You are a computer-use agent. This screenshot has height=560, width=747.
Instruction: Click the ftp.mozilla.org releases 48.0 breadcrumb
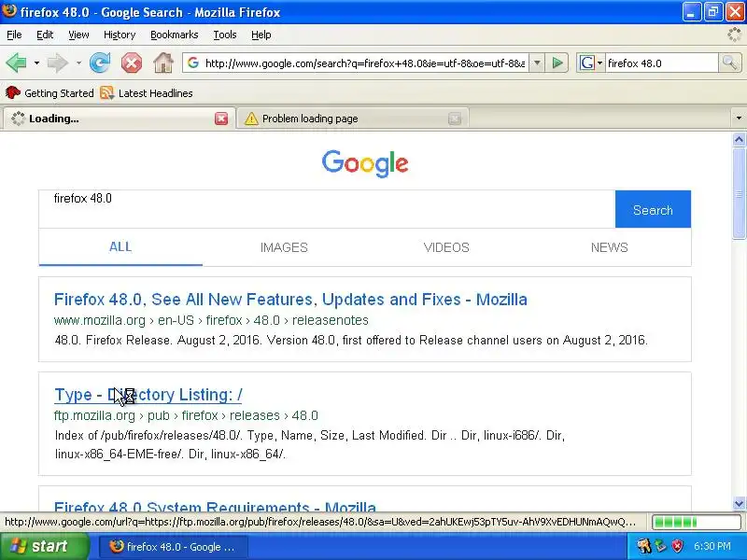click(186, 415)
